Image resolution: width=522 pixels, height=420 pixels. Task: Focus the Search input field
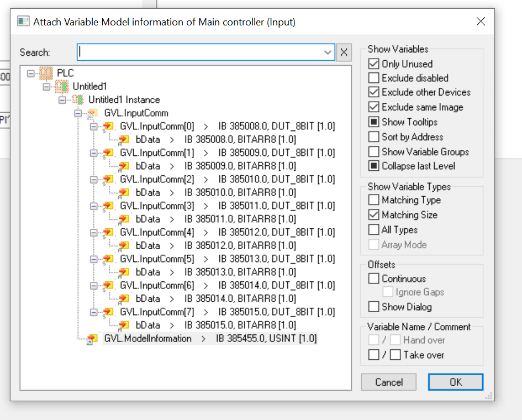(205, 53)
